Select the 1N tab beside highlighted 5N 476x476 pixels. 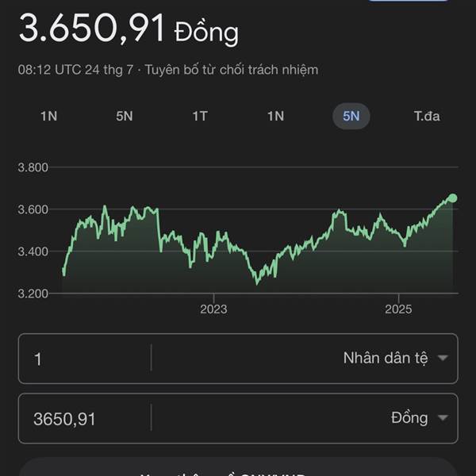click(x=275, y=117)
